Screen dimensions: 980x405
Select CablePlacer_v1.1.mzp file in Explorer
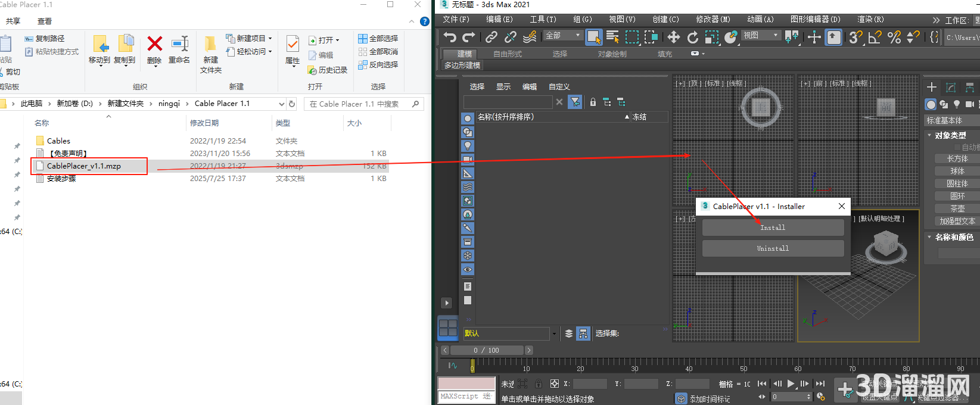coord(84,166)
